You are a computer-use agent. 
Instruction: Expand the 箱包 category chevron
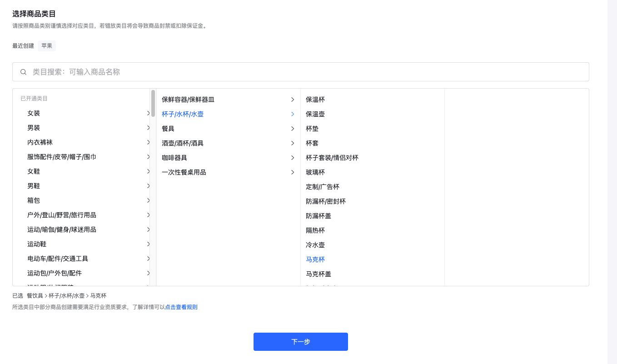(148, 200)
